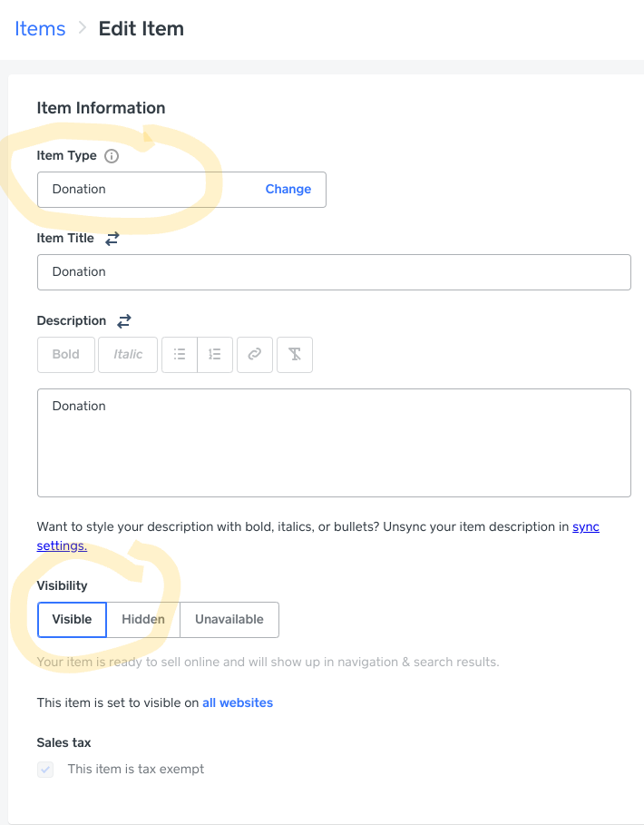Click sync icon next to Description
The image size is (644, 825).
[124, 321]
